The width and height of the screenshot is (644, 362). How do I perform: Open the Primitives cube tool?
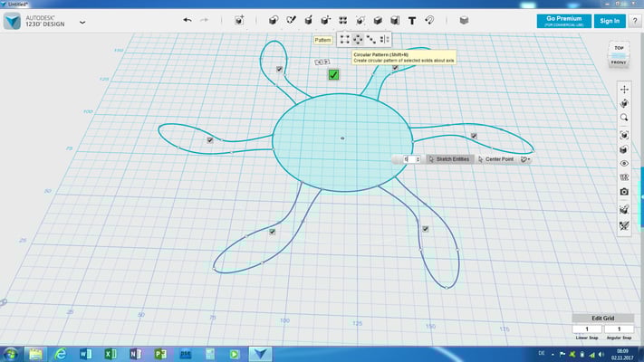click(272, 20)
